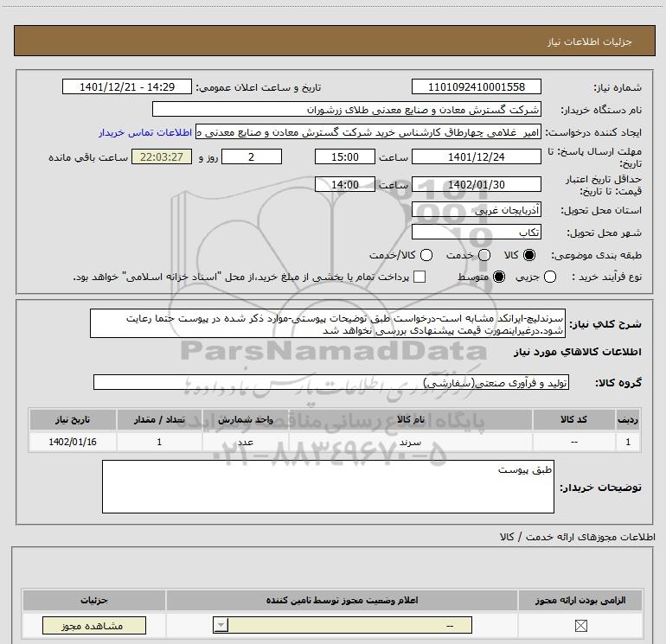Click the 'اطلاعات مجوزهای ارائه خدمت / کالا' heading
Screen dimensions: 666x644
click(577, 537)
